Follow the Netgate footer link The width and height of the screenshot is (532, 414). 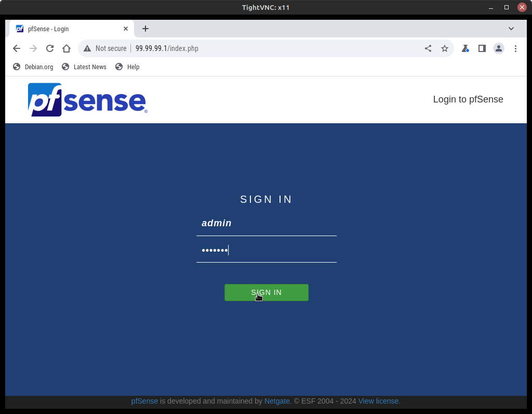pyautogui.click(x=278, y=401)
